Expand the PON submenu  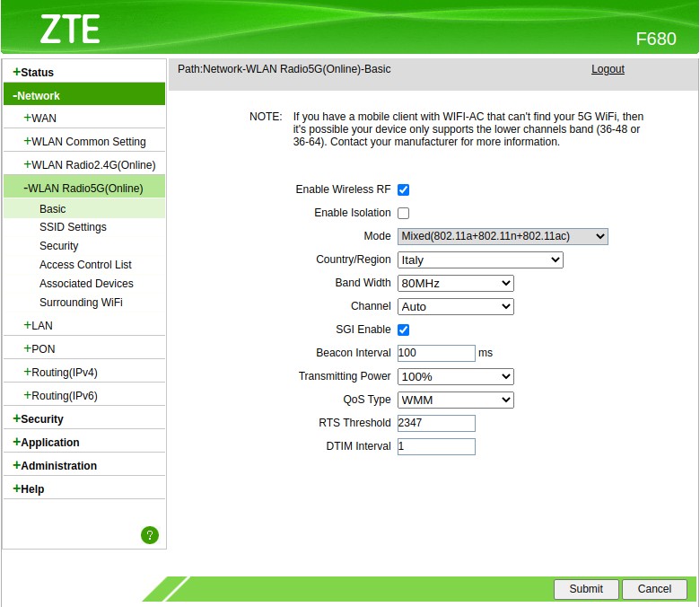coord(39,348)
